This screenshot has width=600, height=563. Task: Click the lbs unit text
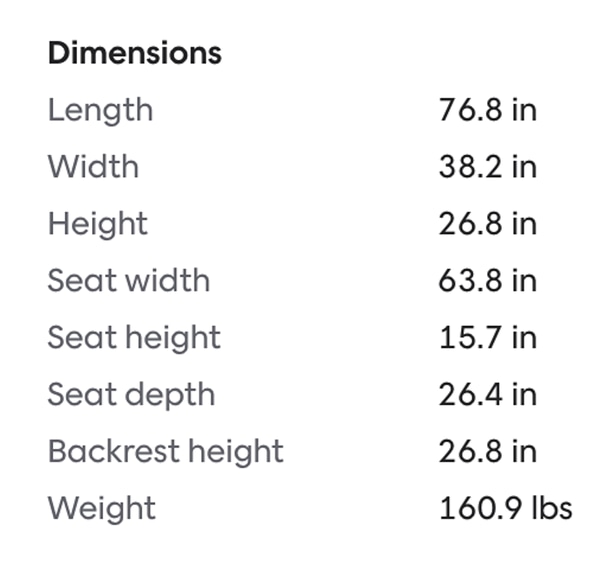[x=552, y=509]
